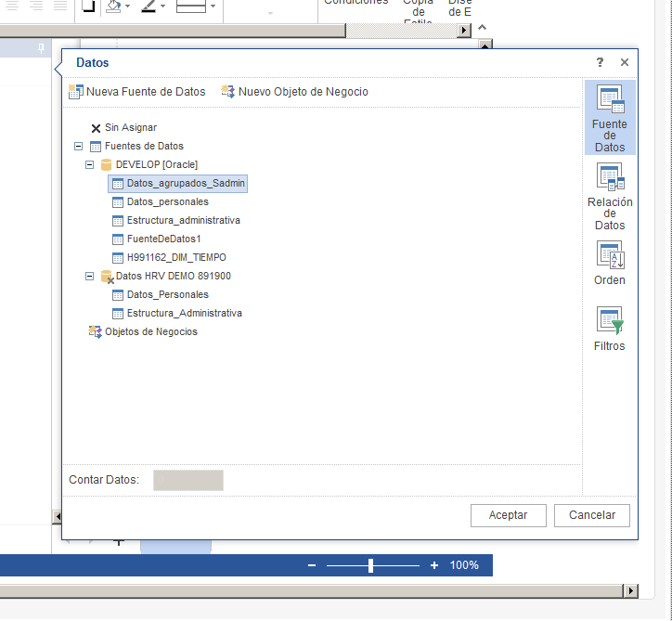Click the zoom in plus button
This screenshot has height=621, width=672.
click(x=434, y=565)
